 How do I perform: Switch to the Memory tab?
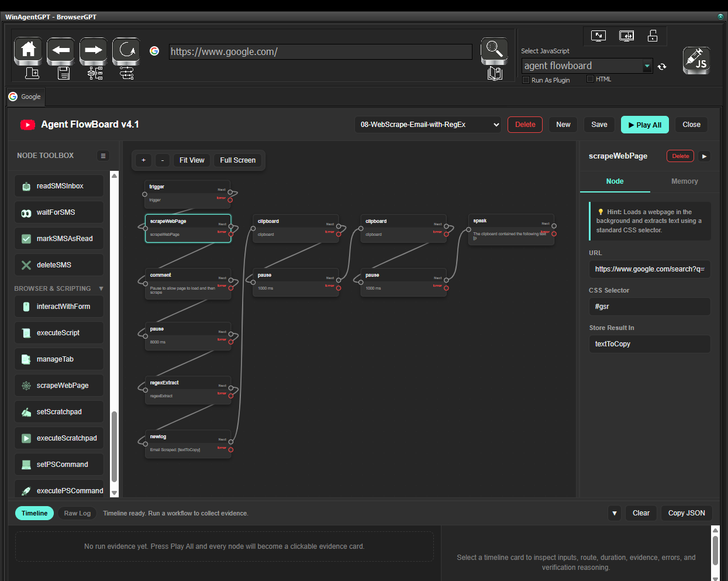685,181
